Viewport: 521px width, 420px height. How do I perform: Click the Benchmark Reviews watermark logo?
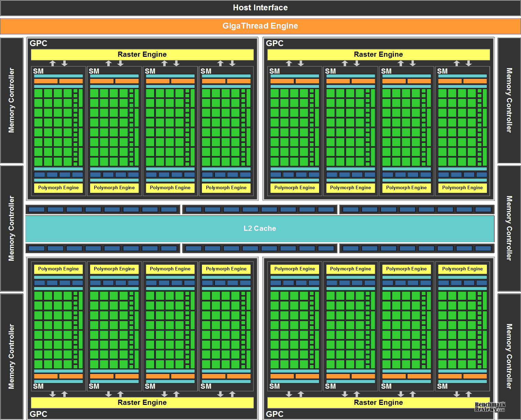490,407
